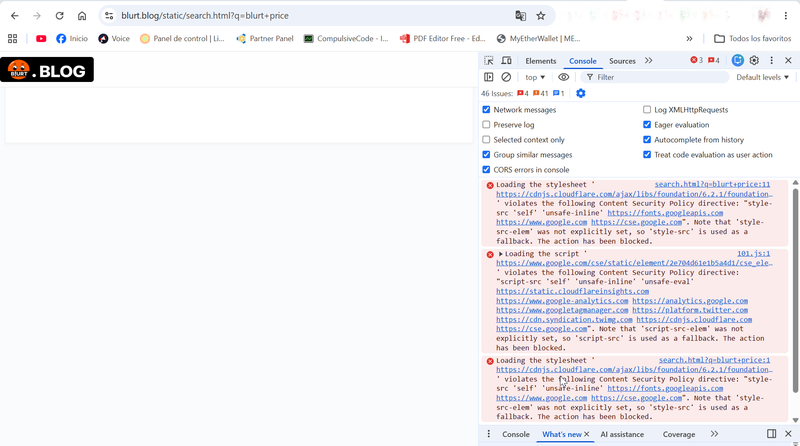Open the Voice bookmark
This screenshot has height=446, width=800.
tap(114, 38)
